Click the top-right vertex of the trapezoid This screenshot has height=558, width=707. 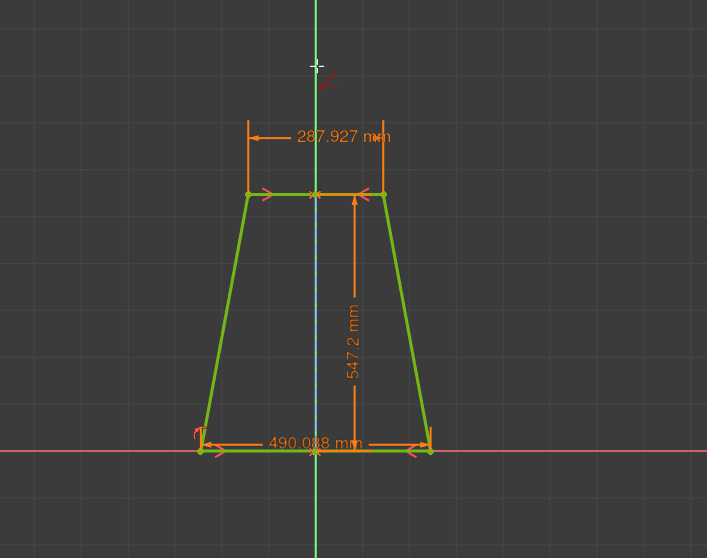[x=383, y=194]
